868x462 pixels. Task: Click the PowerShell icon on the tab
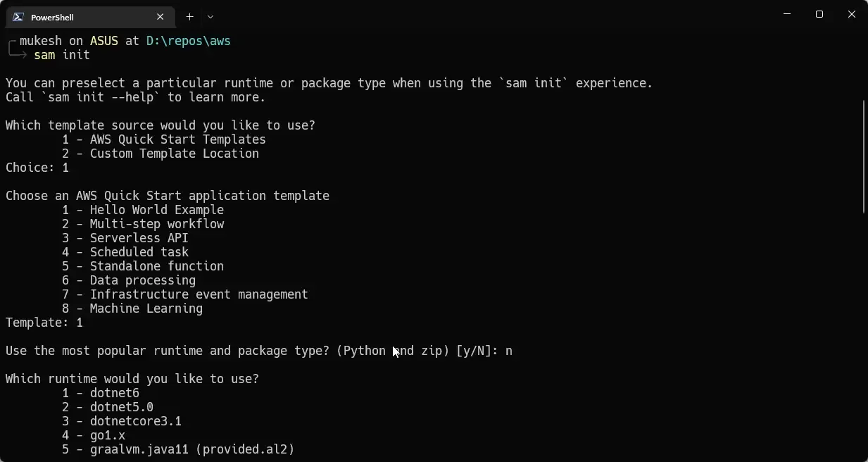tap(18, 16)
